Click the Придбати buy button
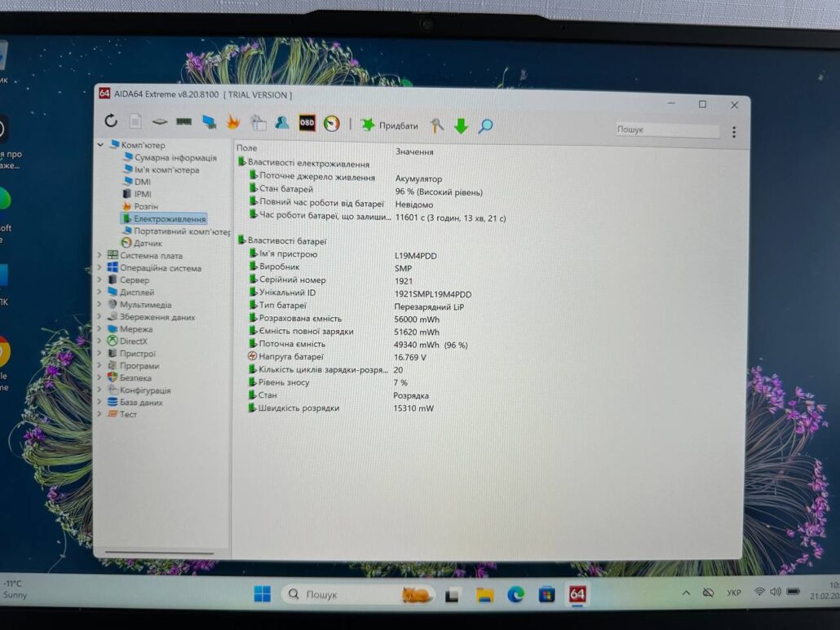Viewport: 840px width, 630px height. (390, 126)
